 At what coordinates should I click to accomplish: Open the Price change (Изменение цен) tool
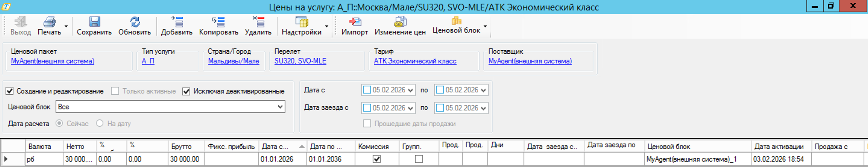(x=400, y=22)
